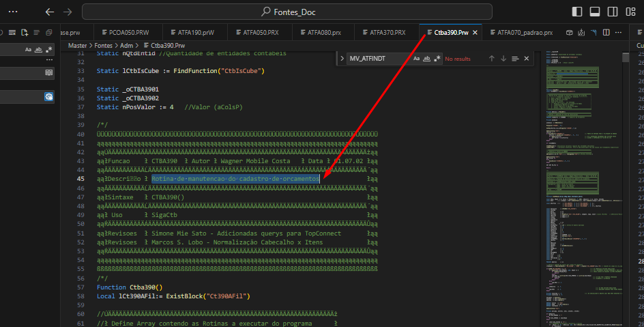Open new search editor in side panel

[25, 33]
